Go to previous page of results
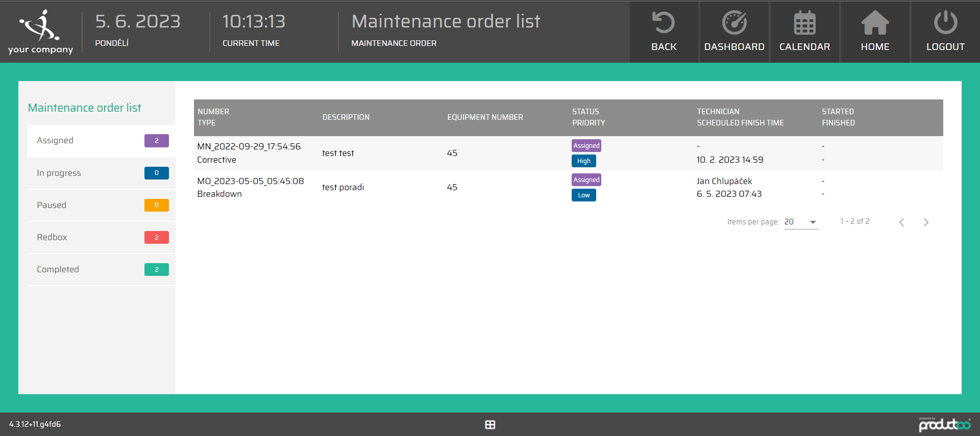980x436 pixels. 902,222
